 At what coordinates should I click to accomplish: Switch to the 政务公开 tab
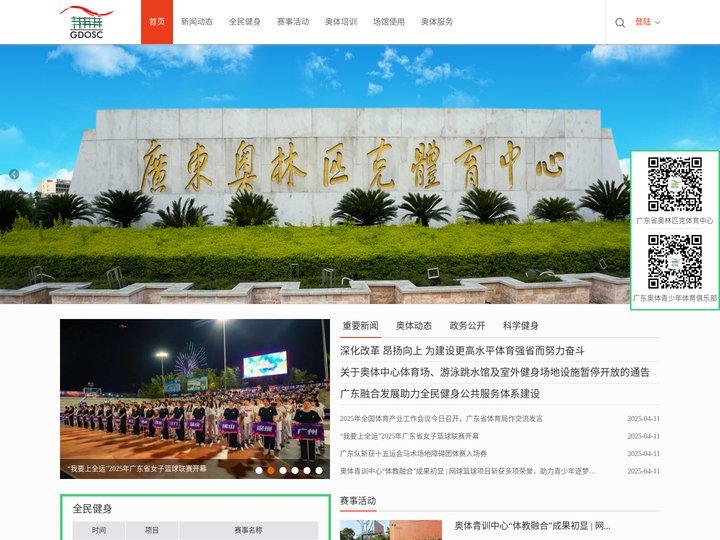467,326
